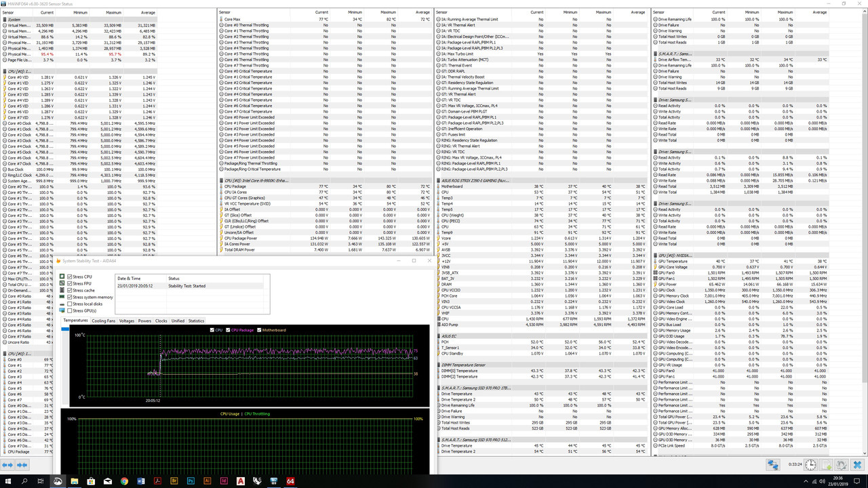Open HWiNFO sensor settings gear
This screenshot has height=488, width=868.
pos(842,465)
